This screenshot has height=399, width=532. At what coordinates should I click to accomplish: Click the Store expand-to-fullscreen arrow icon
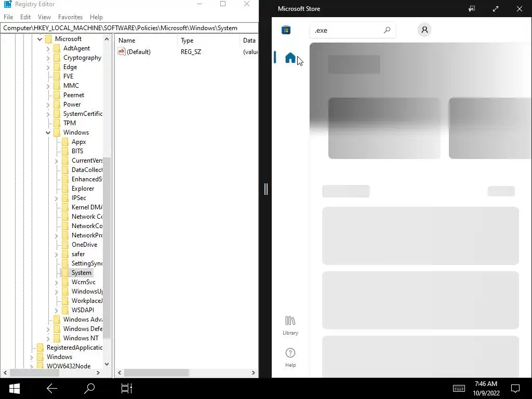pyautogui.click(x=495, y=9)
